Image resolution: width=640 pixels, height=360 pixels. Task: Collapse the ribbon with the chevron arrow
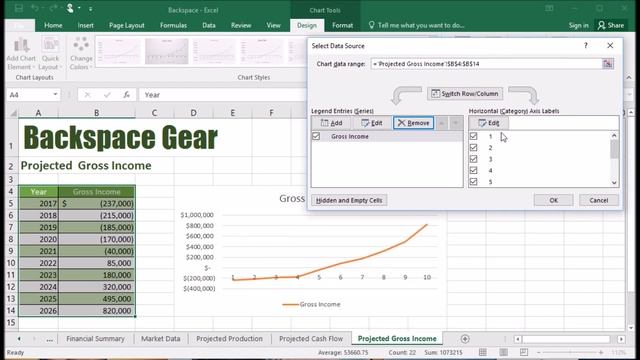(x=629, y=77)
